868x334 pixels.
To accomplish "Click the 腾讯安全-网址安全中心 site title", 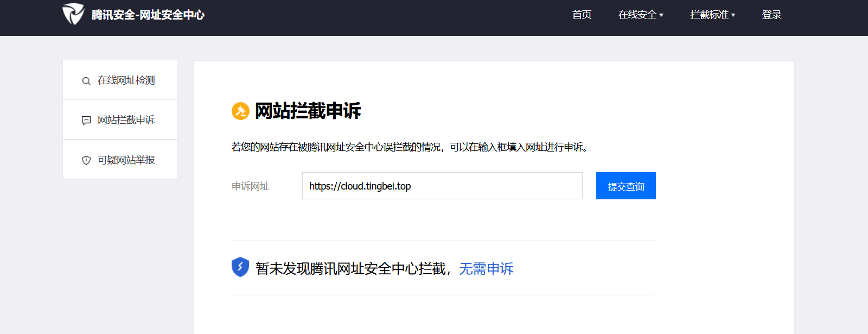I will point(148,15).
